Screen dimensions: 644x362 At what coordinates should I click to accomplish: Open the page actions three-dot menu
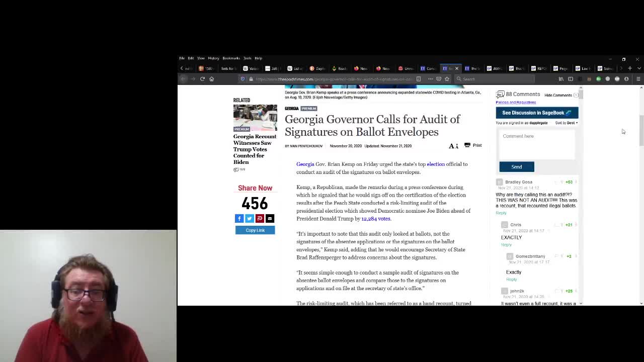pos(430,79)
